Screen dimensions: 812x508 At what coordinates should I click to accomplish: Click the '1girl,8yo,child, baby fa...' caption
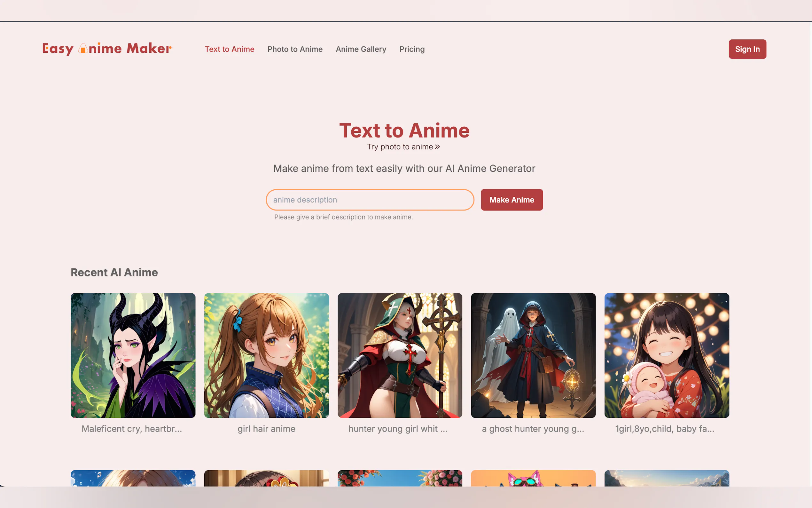pyautogui.click(x=665, y=429)
